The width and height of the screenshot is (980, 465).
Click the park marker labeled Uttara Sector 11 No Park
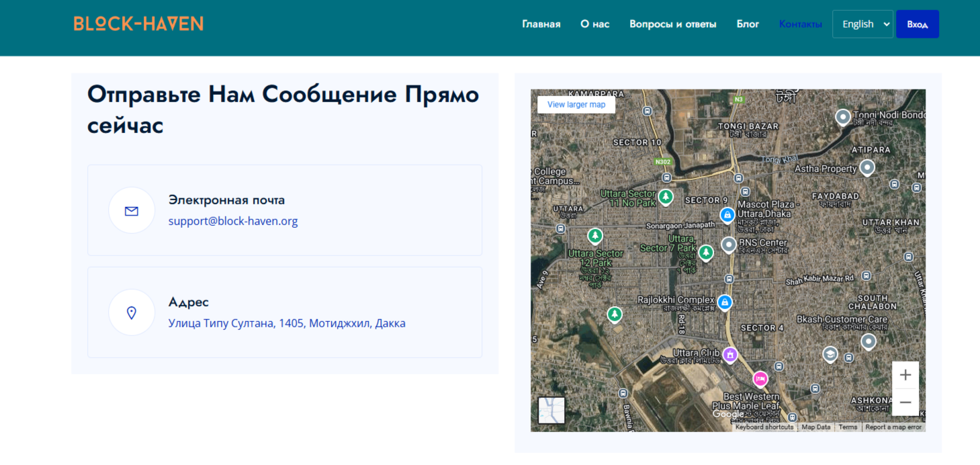click(666, 196)
